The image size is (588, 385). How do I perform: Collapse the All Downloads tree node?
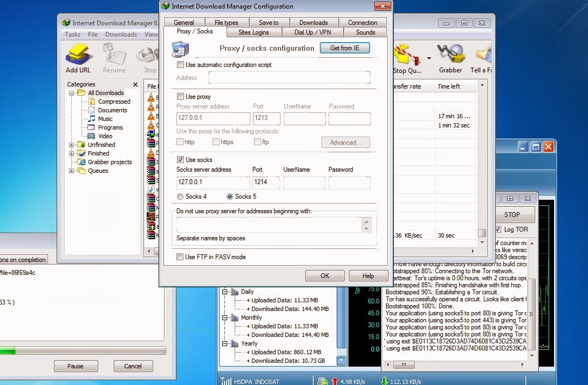71,93
